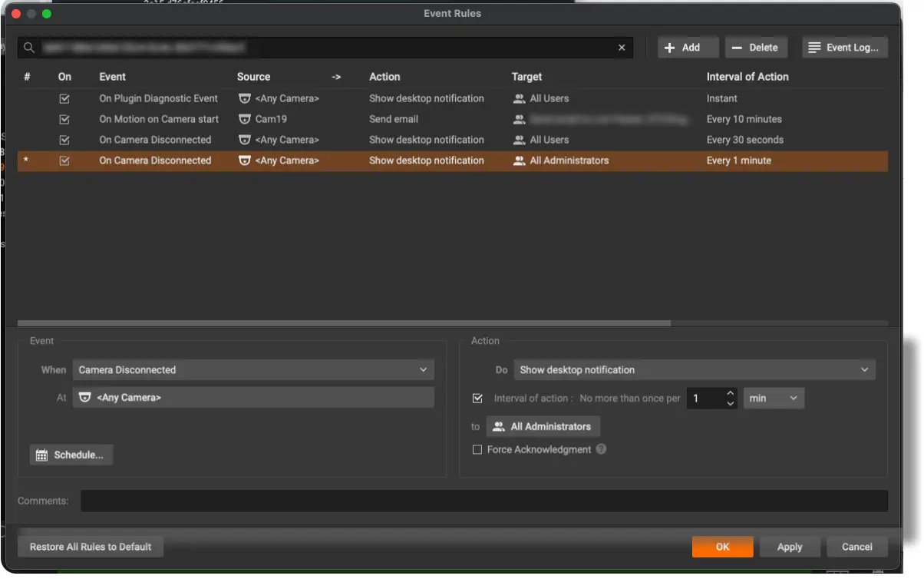
Task: Click the Instant interval cell
Action: (x=722, y=98)
